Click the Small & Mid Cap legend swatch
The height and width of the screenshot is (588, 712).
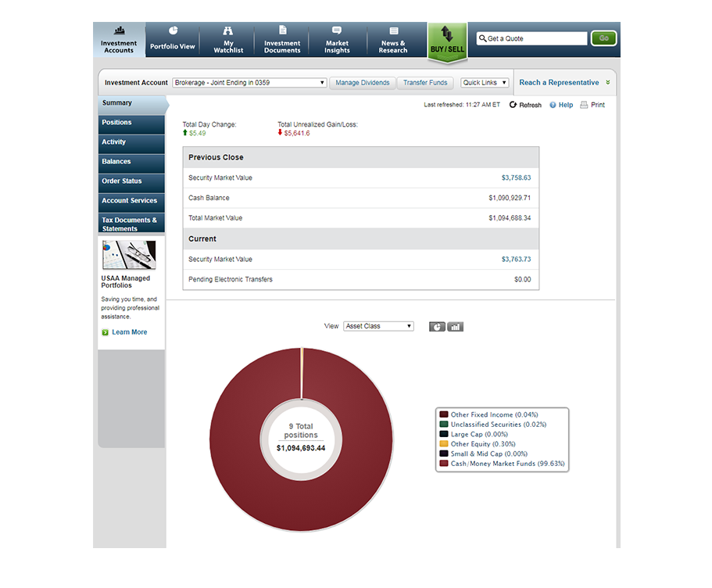[444, 454]
